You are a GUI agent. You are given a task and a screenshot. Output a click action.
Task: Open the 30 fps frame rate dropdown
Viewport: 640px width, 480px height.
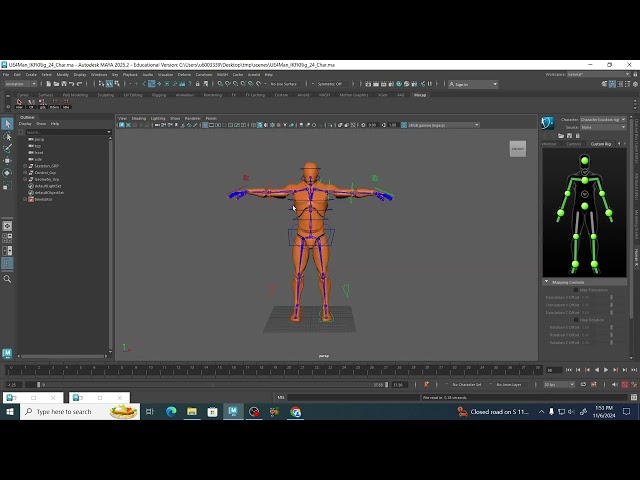(559, 384)
